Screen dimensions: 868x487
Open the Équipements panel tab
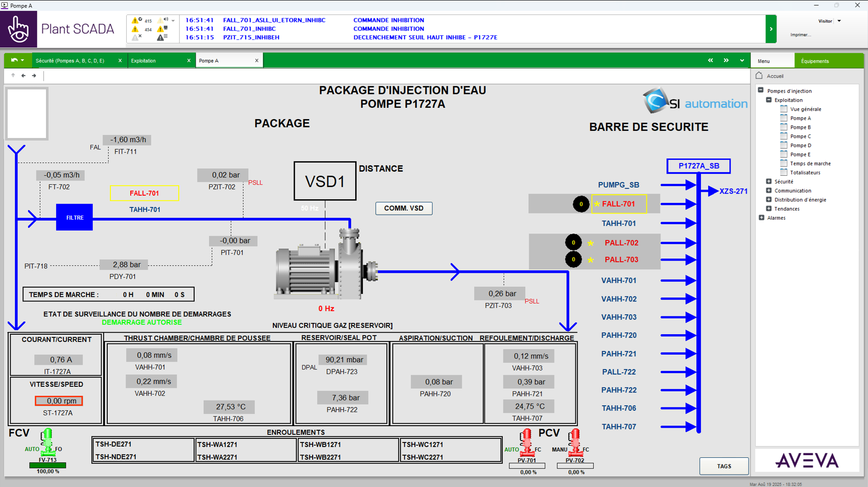pos(815,61)
